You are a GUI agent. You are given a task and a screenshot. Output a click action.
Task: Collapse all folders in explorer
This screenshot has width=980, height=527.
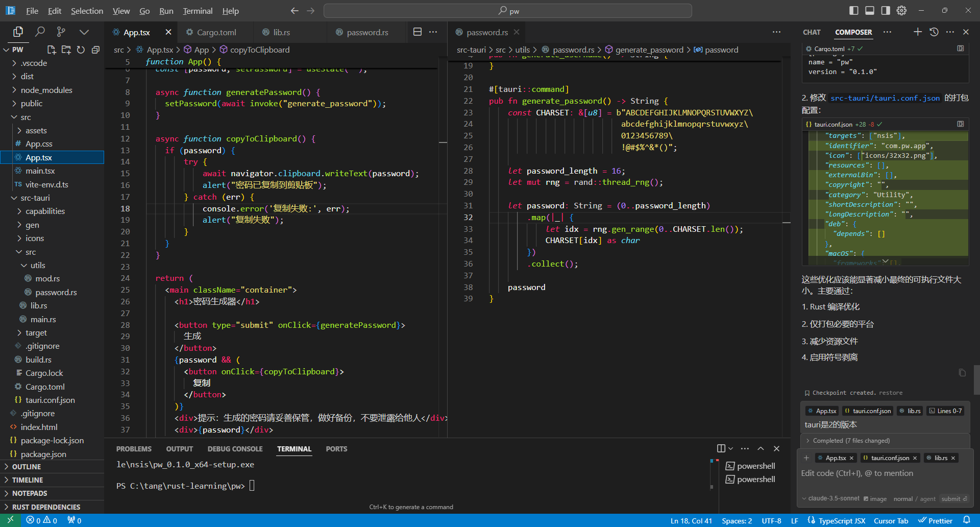click(95, 50)
